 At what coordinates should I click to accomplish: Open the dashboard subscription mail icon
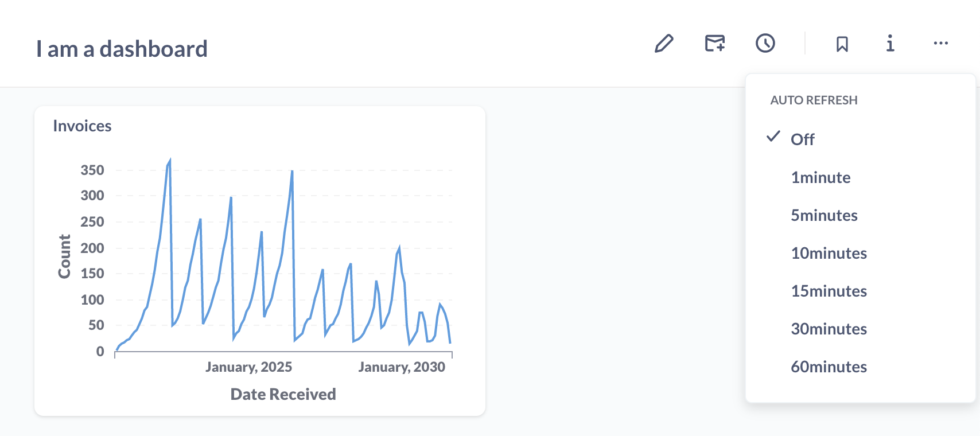click(x=715, y=44)
